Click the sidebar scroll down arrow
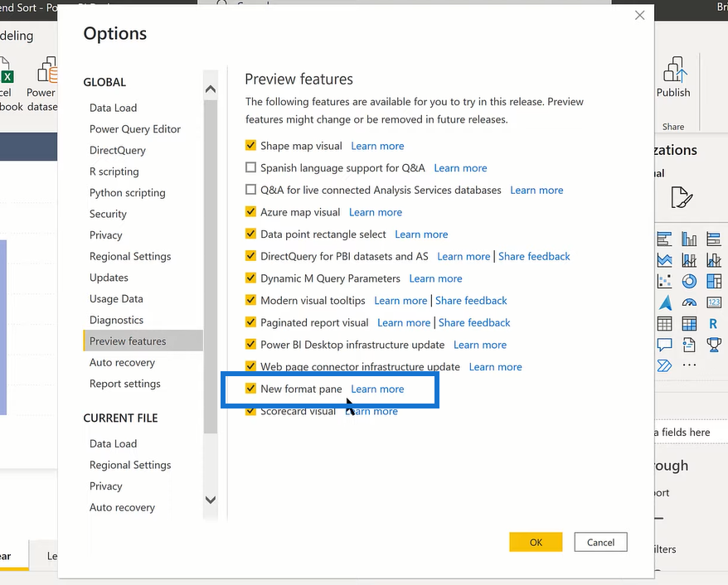The width and height of the screenshot is (728, 585). click(211, 500)
